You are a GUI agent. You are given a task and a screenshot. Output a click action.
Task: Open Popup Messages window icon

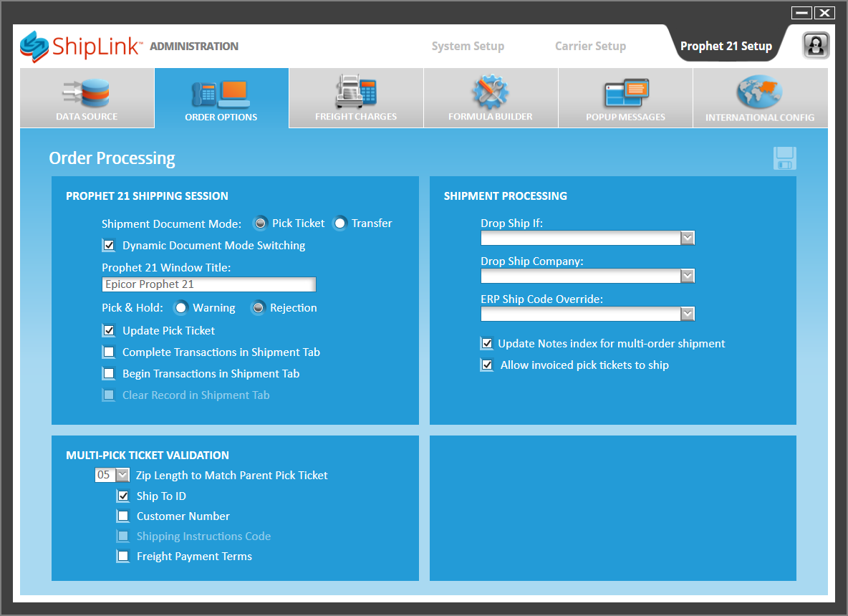coord(626,93)
